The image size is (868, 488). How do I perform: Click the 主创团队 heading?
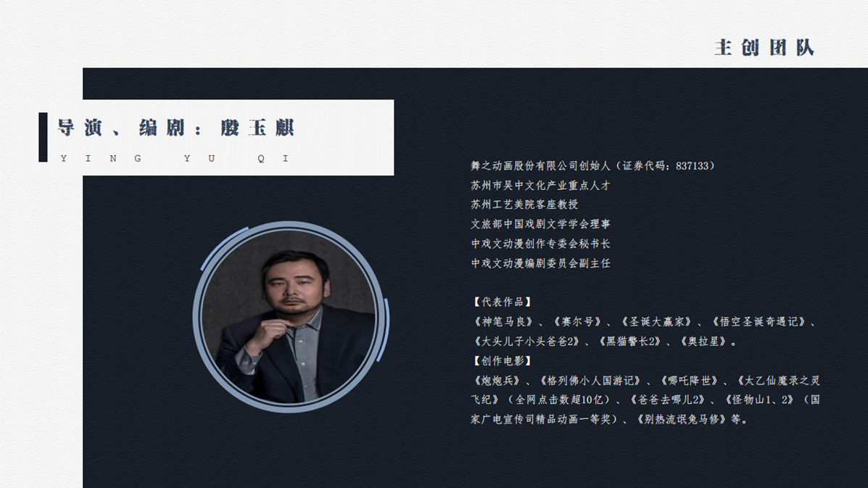pyautogui.click(x=764, y=48)
